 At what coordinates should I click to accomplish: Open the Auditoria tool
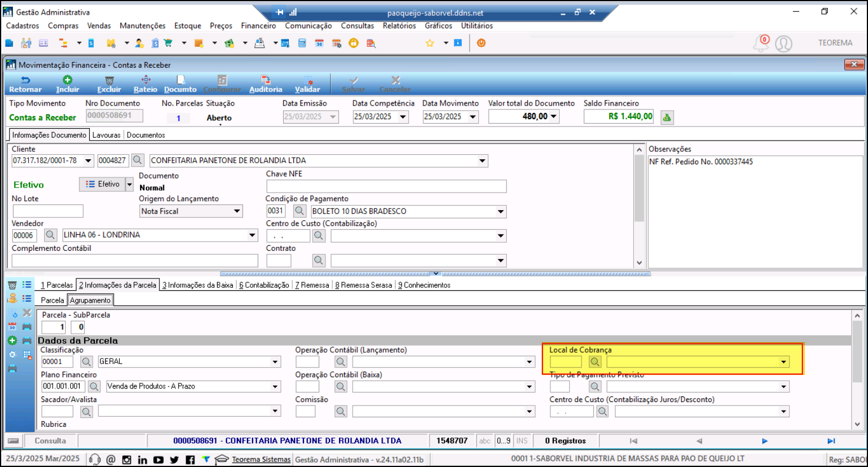coord(266,84)
